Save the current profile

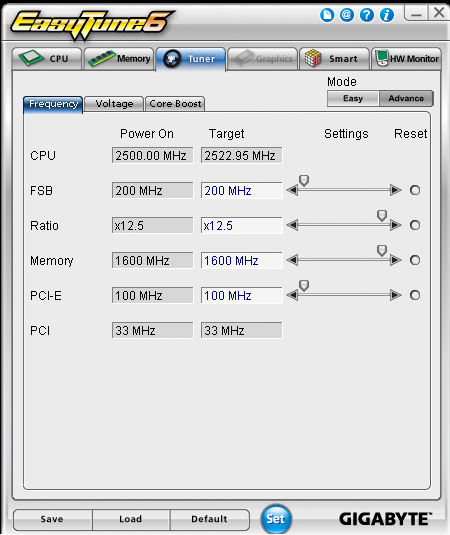52,519
